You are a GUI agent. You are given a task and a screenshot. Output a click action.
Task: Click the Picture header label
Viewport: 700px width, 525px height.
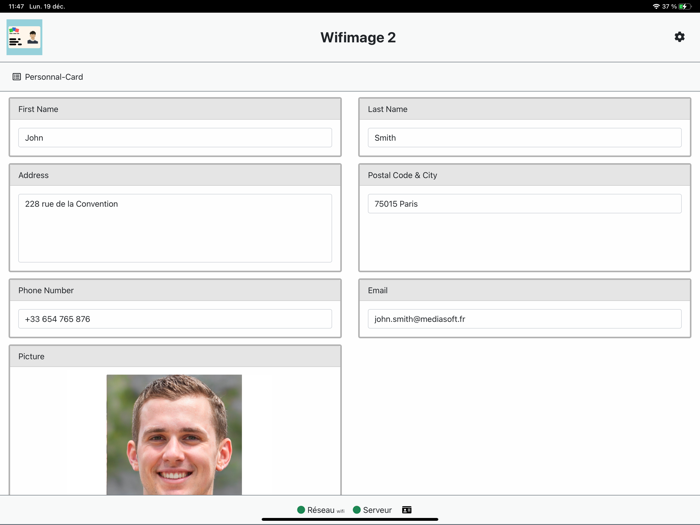(x=31, y=356)
